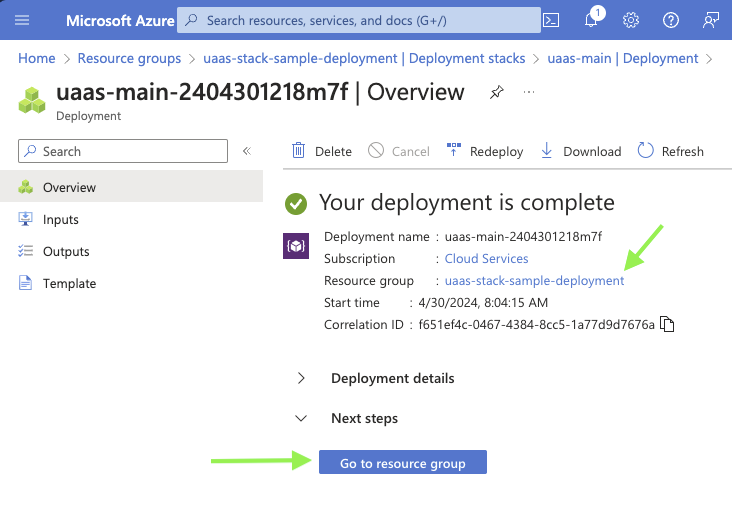This screenshot has width=732, height=506.
Task: Delete the deployment via toolbar
Action: 322,151
